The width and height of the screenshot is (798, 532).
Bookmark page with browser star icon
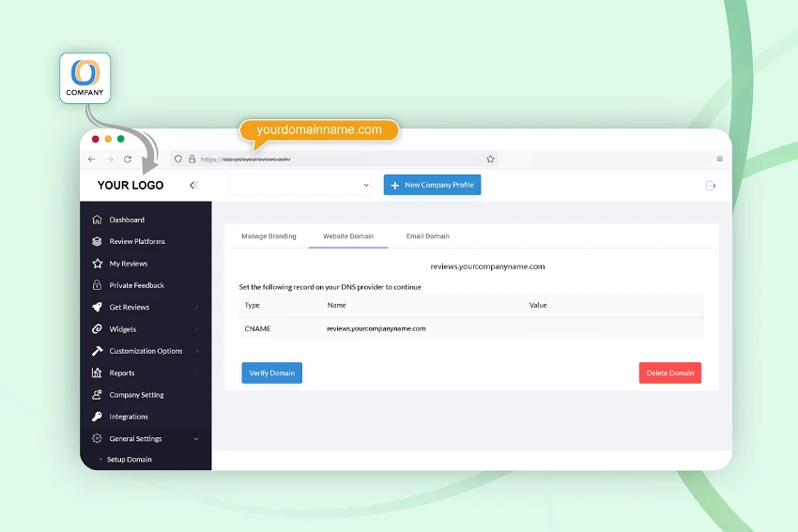pos(490,160)
